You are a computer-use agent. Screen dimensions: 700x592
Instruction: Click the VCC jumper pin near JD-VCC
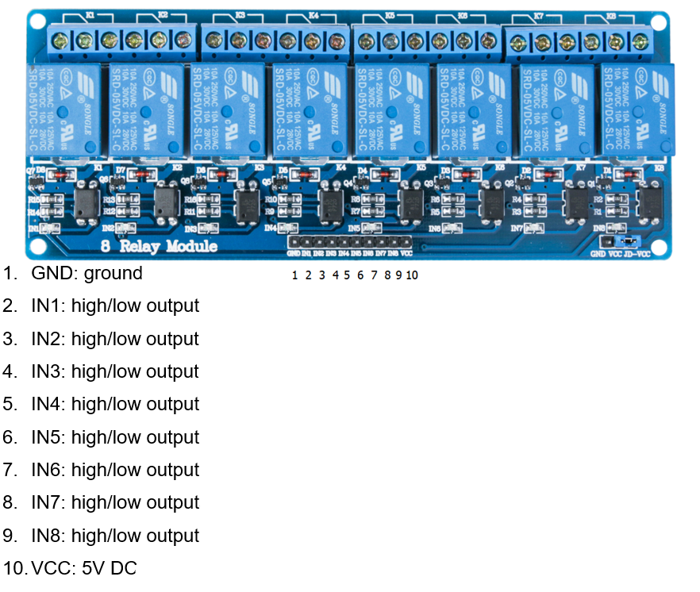click(621, 242)
